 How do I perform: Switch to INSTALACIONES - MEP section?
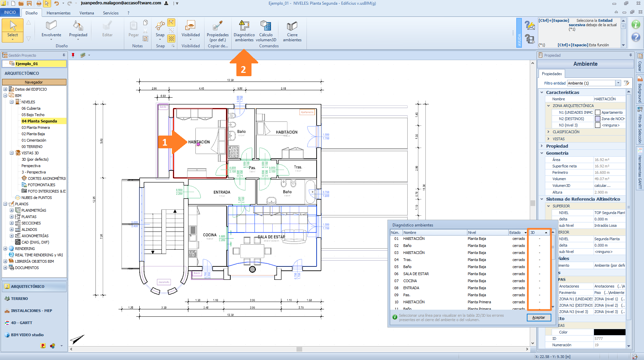[32, 311]
